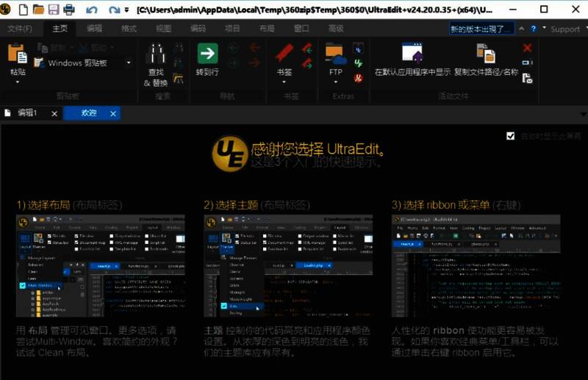
Task: Click the Save floppy disk icon in title bar
Action: point(54,10)
